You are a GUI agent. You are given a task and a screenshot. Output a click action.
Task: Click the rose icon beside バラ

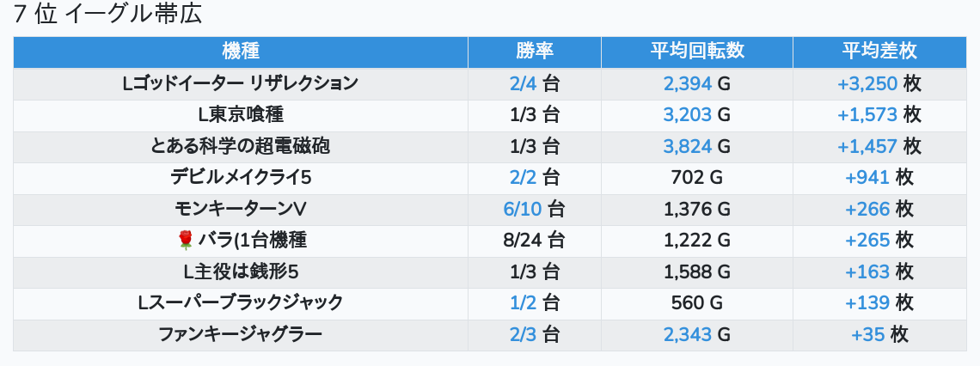tap(186, 241)
